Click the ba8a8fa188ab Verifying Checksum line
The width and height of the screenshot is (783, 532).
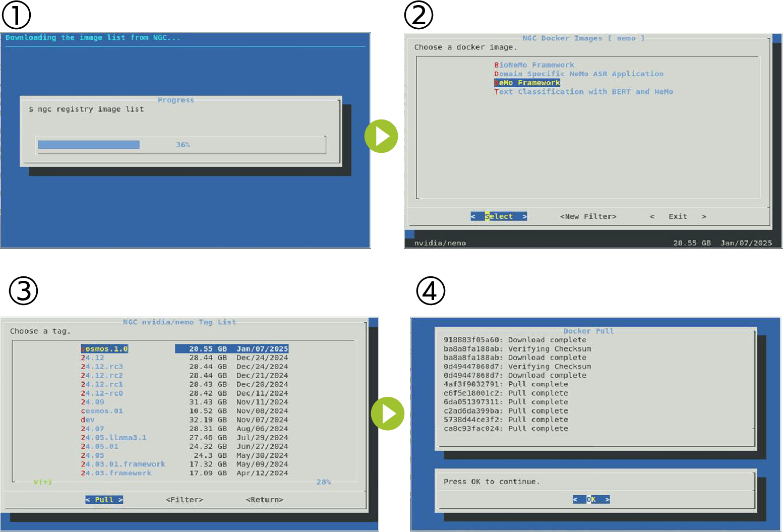coord(517,349)
